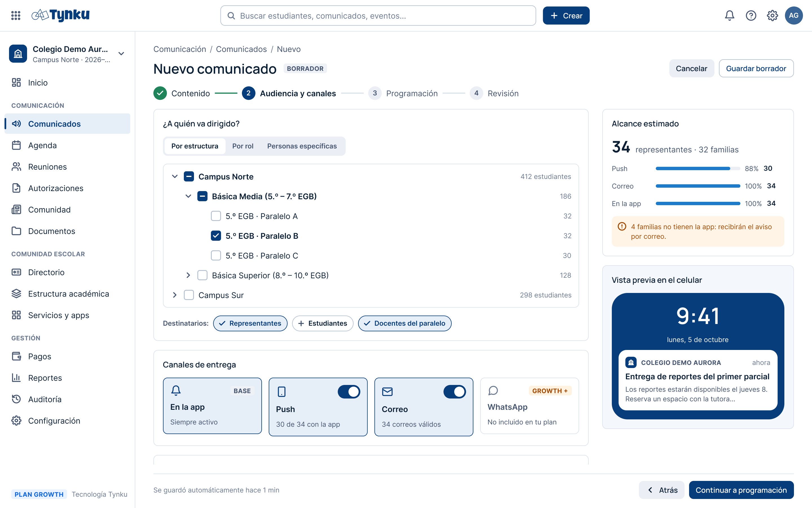Open the Colegio Demo Aurora school switcher
Viewport: 812px width, 508px height.
tap(67, 54)
